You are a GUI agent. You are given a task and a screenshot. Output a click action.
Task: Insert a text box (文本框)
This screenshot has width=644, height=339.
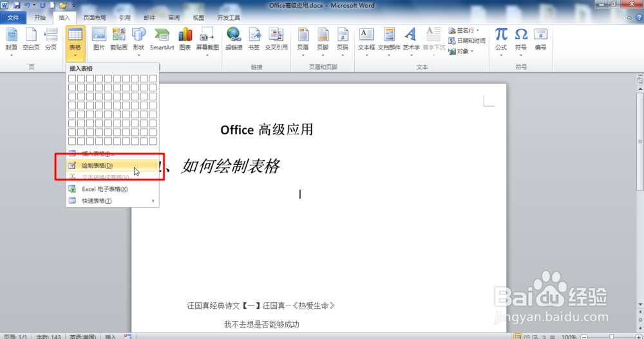pos(366,42)
